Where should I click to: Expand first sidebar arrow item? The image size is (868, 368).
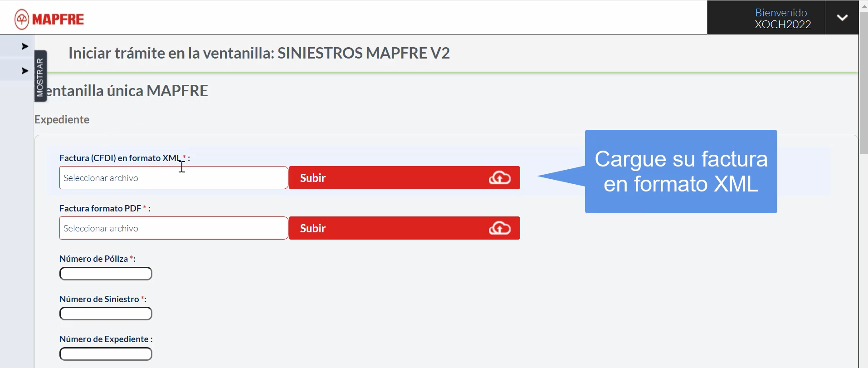25,46
